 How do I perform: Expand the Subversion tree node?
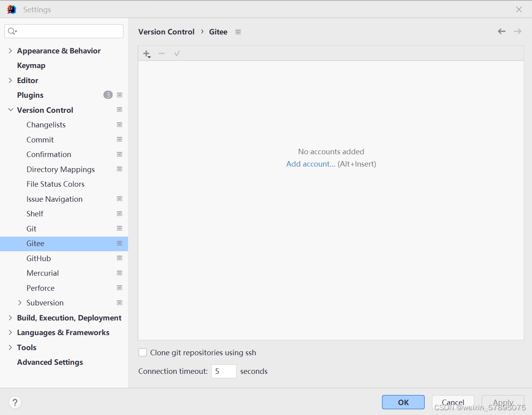(20, 303)
